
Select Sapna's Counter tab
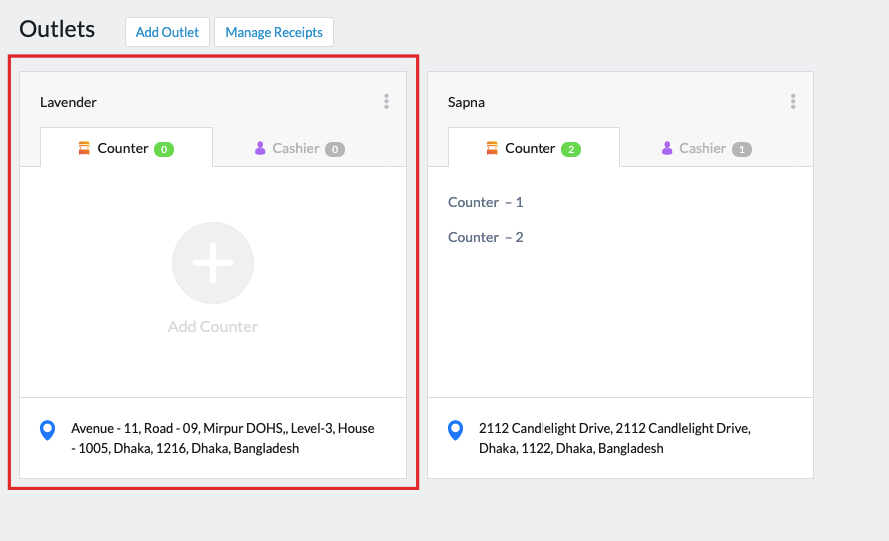(x=534, y=148)
